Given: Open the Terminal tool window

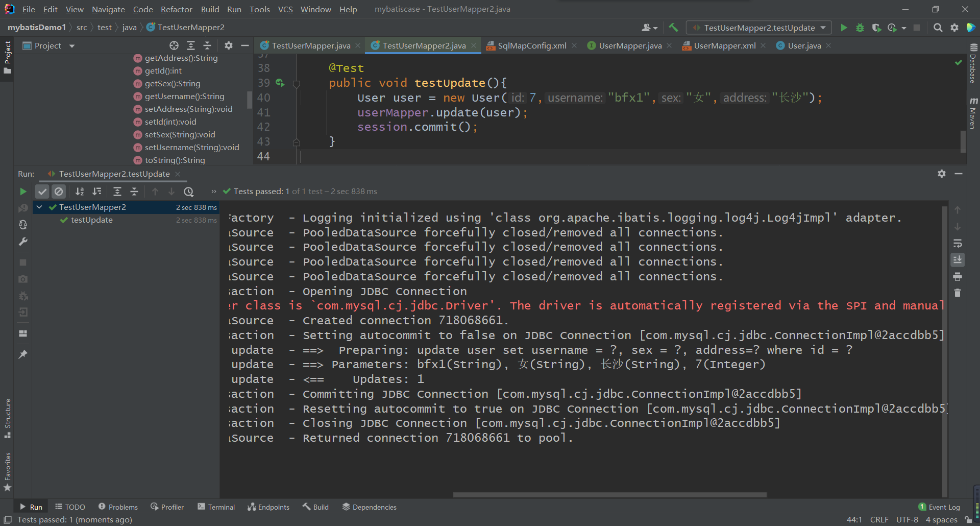Looking at the screenshot, I should 216,507.
